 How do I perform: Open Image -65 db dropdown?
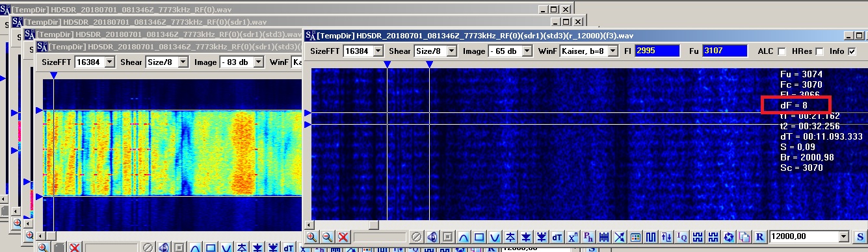(527, 51)
